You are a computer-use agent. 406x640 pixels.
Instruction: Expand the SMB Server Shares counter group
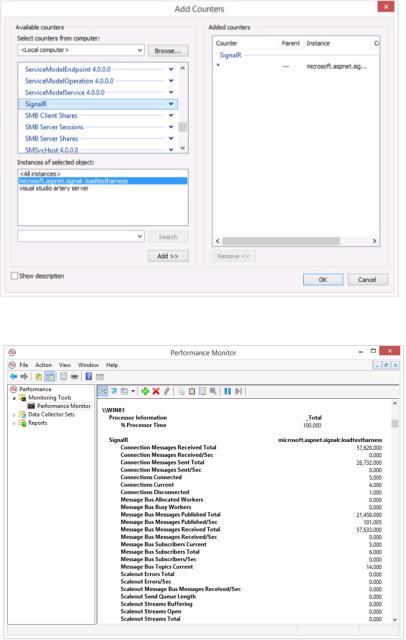[171, 138]
